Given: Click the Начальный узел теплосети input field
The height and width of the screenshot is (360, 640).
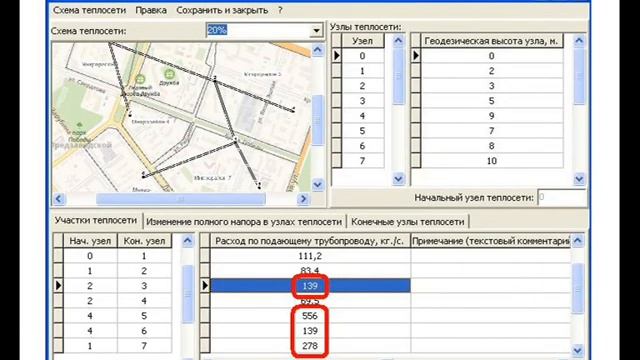Looking at the screenshot, I should point(561,198).
